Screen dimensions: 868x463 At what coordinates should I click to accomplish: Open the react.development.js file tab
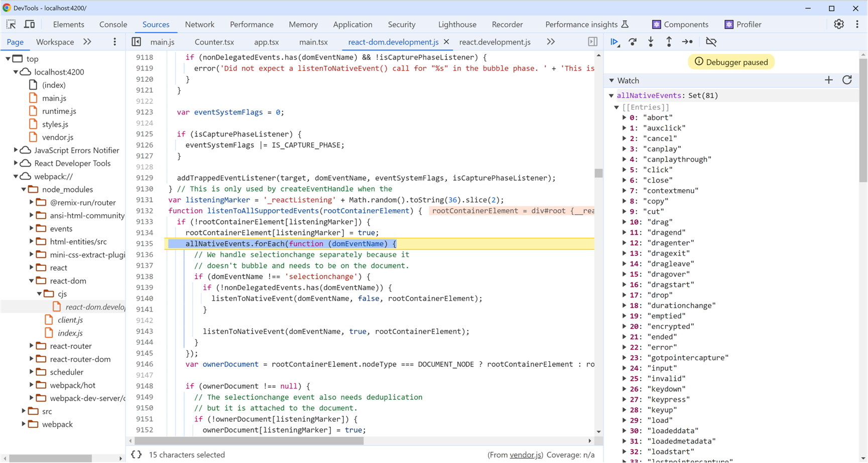(x=494, y=42)
